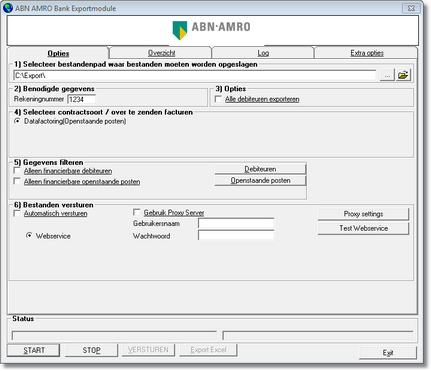Click the Test Webservice button

click(363, 228)
